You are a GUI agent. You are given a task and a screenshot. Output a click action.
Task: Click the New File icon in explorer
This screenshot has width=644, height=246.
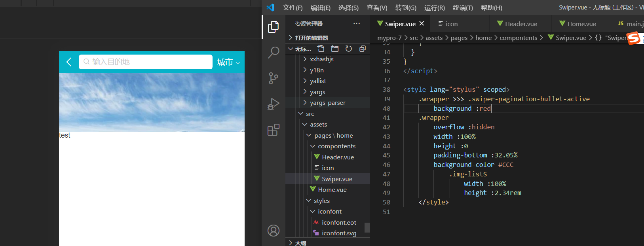pyautogui.click(x=321, y=49)
